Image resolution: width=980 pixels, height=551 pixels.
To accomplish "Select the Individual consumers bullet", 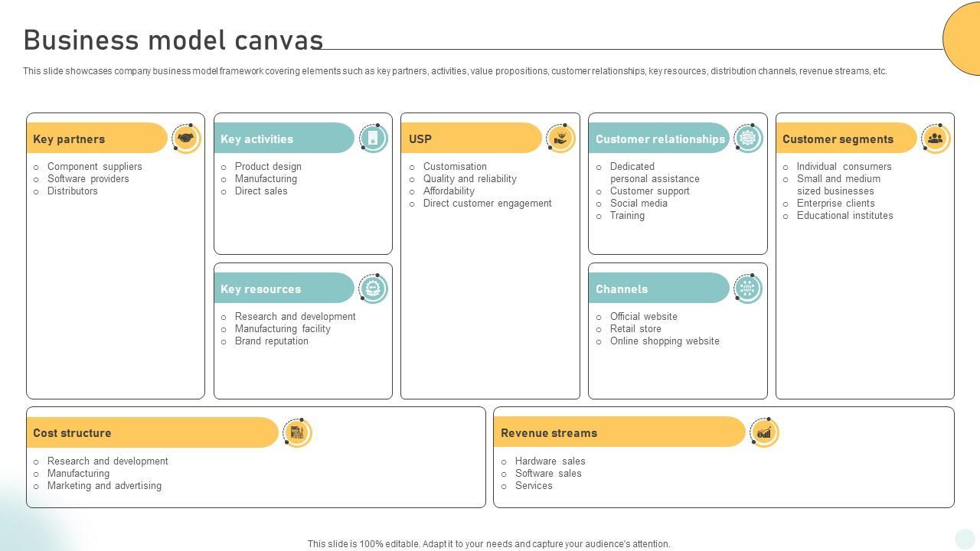I will pyautogui.click(x=844, y=167).
